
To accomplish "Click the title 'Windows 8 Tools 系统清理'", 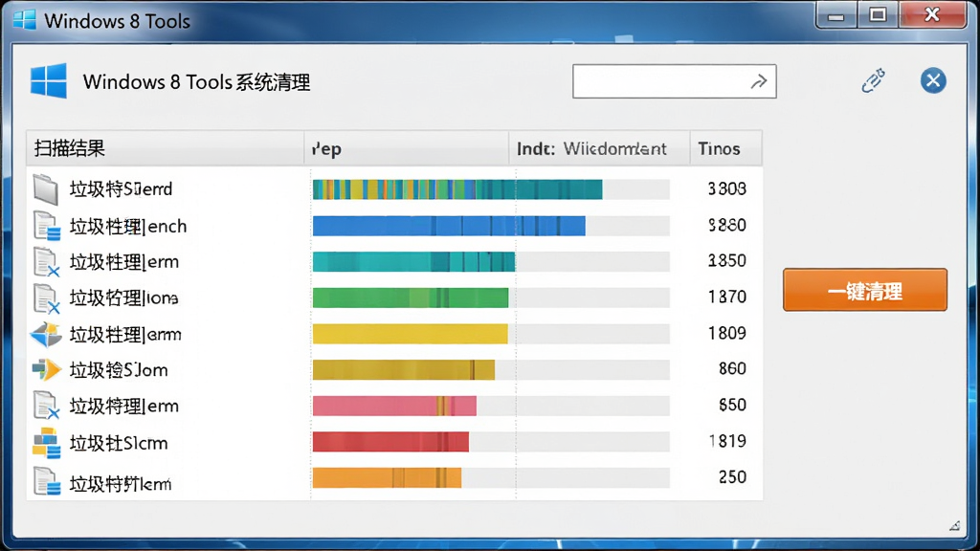I will (x=196, y=82).
